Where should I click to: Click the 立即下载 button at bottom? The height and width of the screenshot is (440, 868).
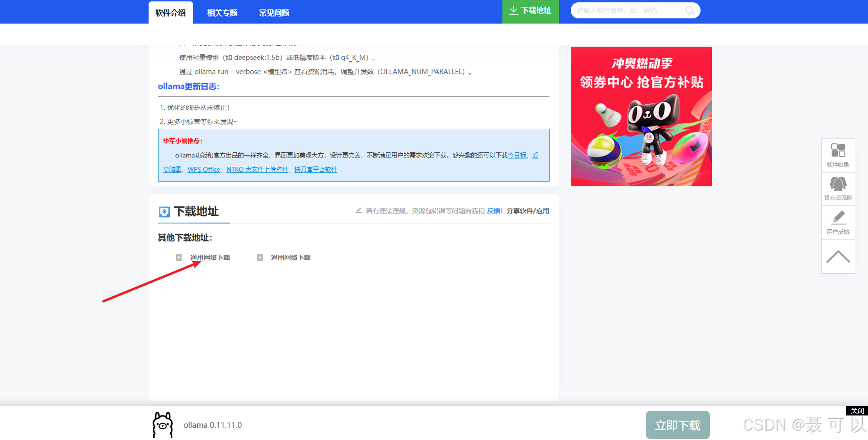pos(678,425)
